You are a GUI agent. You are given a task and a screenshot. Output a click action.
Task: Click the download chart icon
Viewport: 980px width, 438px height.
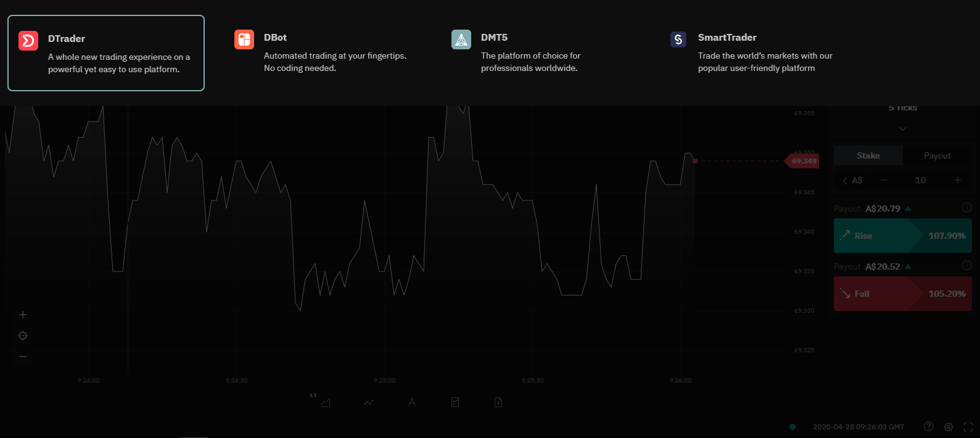[x=498, y=403]
